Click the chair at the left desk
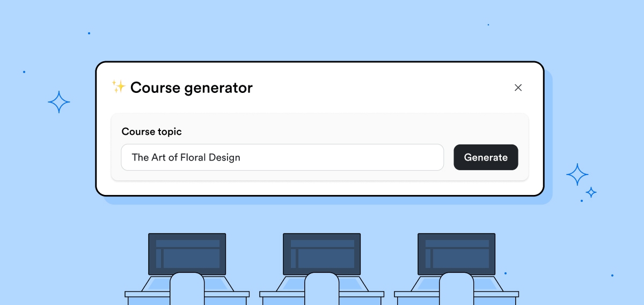The image size is (644, 305). coord(187,288)
